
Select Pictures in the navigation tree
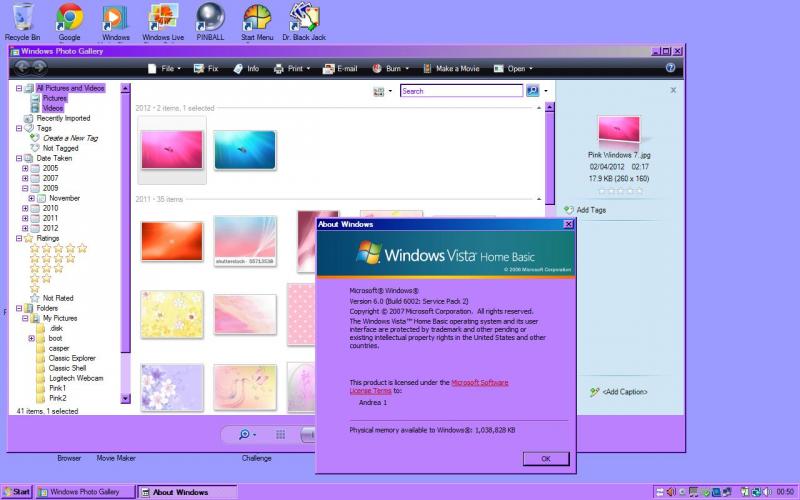55,98
